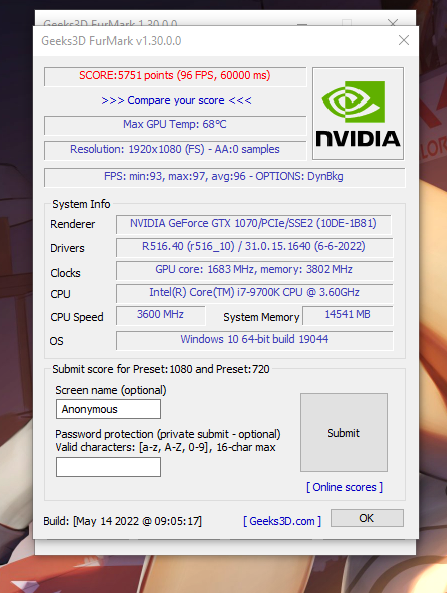The height and width of the screenshot is (593, 447).
Task: Close the FurMark score dialog
Action: [404, 40]
